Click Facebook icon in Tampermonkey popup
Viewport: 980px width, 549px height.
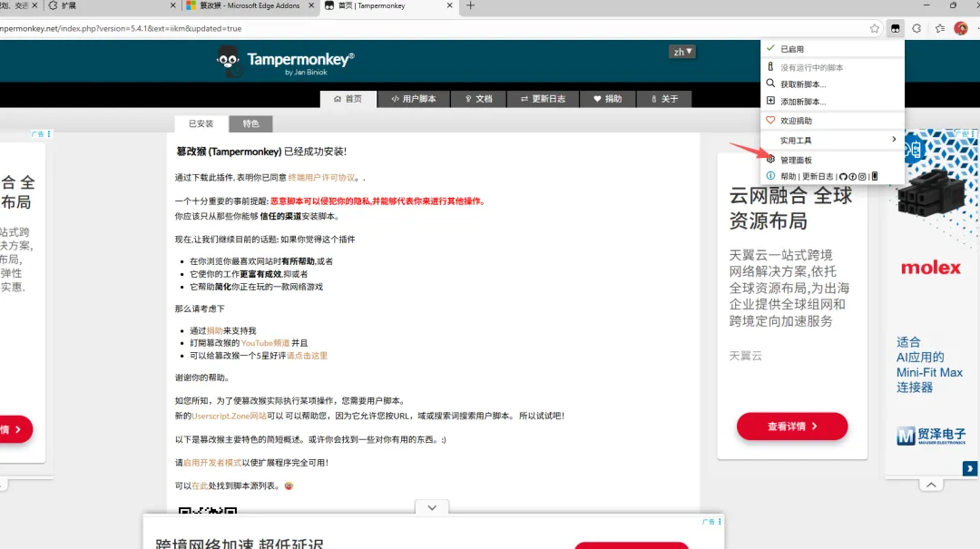tap(852, 176)
